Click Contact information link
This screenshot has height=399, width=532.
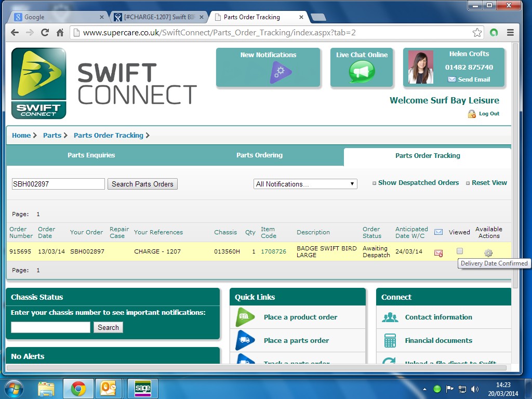click(x=438, y=317)
